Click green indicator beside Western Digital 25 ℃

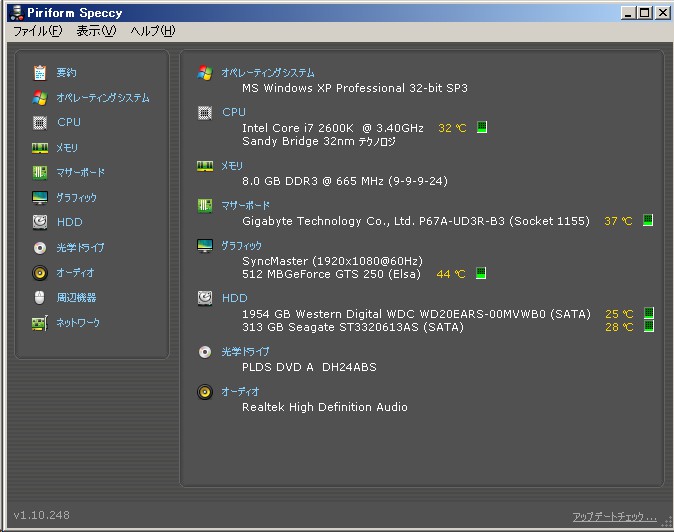pos(649,313)
